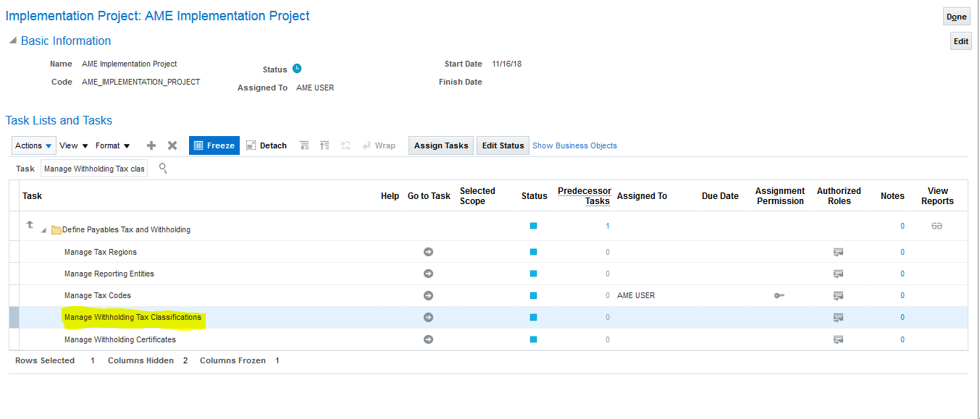Click the in-progress status clock icon

point(297,69)
